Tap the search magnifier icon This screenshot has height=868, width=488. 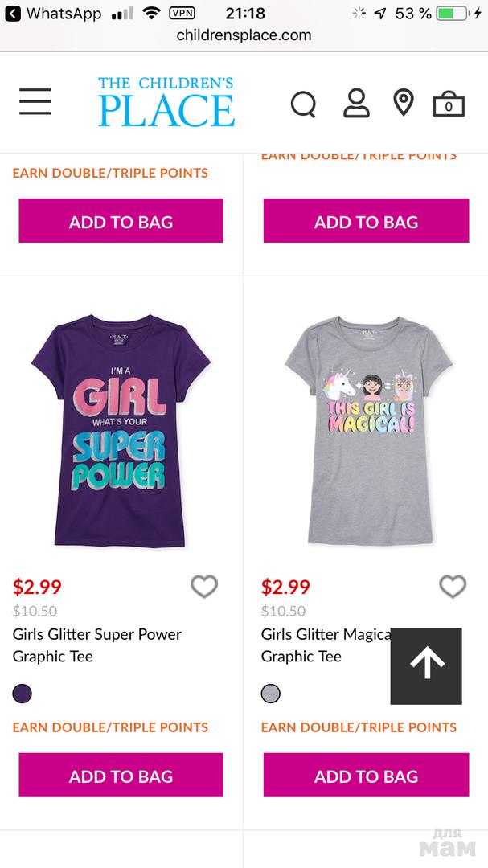tap(303, 104)
